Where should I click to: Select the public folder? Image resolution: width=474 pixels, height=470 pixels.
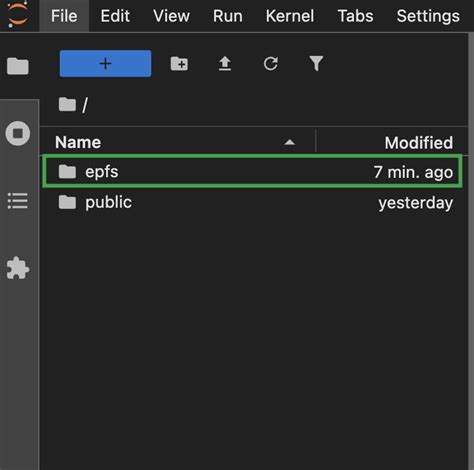pyautogui.click(x=253, y=202)
